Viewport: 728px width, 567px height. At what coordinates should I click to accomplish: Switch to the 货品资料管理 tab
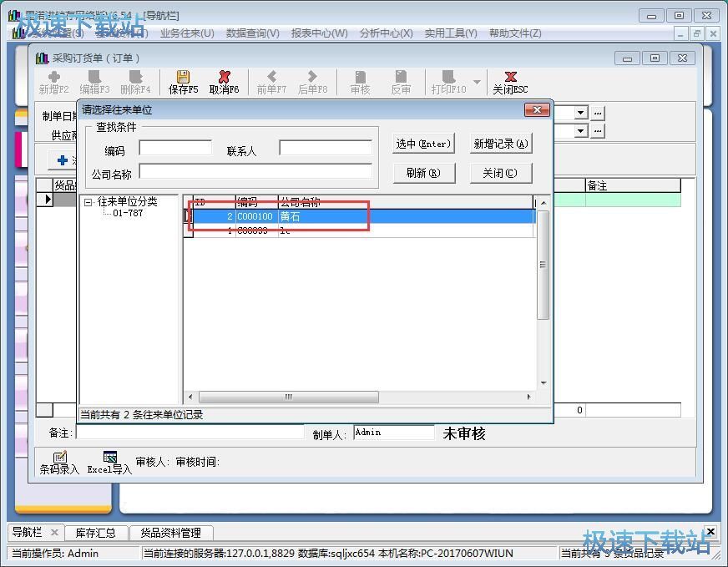tap(171, 533)
